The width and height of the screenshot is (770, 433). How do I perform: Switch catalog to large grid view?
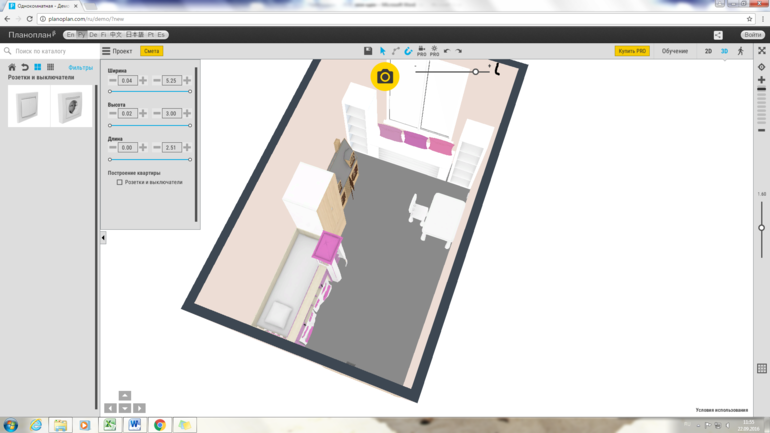tap(38, 68)
